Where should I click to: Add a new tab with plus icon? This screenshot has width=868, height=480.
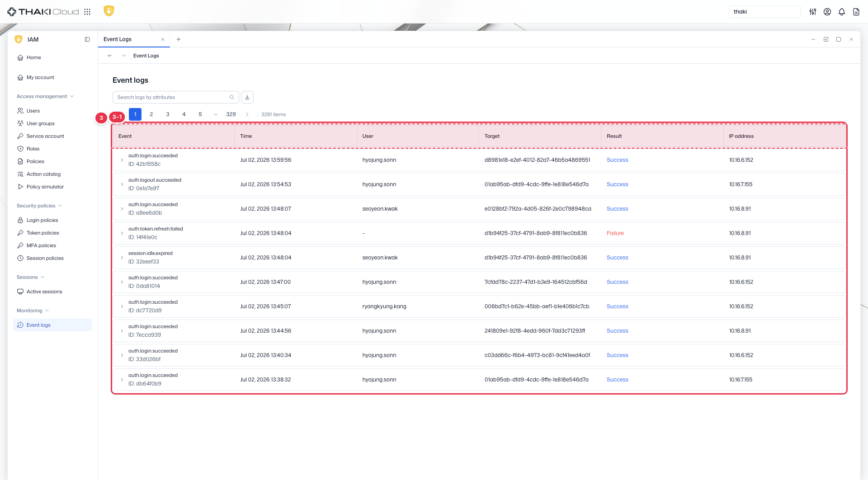pos(179,39)
